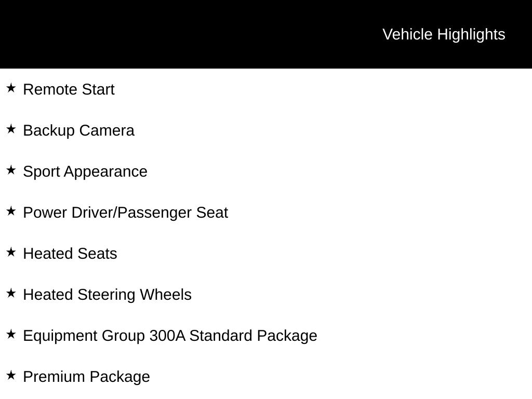This screenshot has height=399, width=532.
Task: Select the Sport Appearance feature text
Action: click(85, 171)
